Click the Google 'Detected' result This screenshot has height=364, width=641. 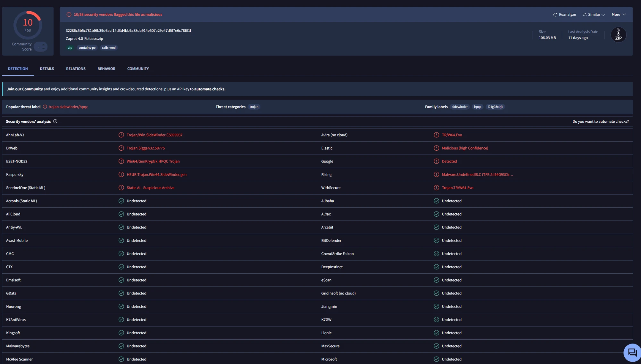click(449, 161)
